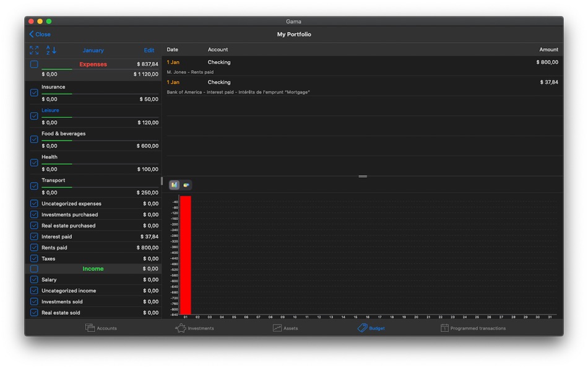Click the Investments piggy bank icon
588x368 pixels.
(180, 328)
